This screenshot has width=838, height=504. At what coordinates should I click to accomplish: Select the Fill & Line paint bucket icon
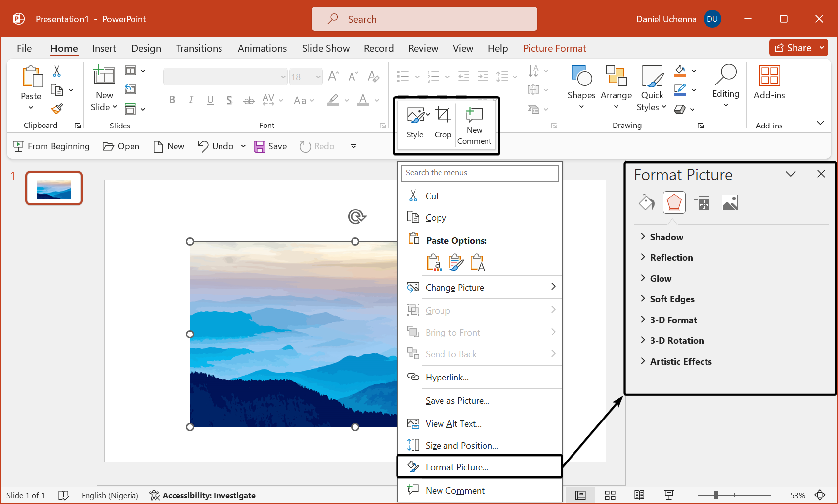point(646,203)
